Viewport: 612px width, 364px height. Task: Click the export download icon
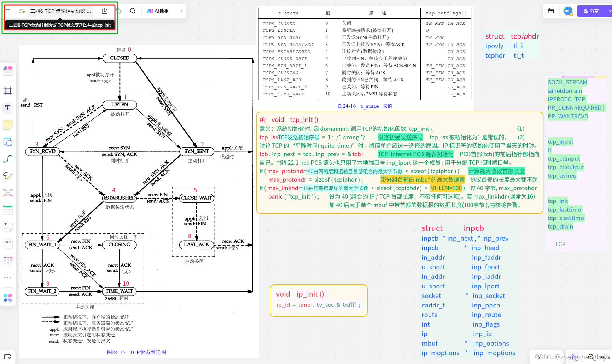(x=105, y=11)
